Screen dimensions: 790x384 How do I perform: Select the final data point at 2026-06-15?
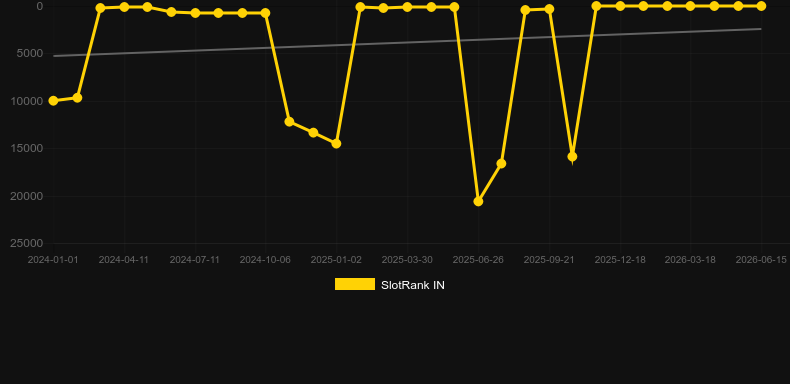pos(761,6)
